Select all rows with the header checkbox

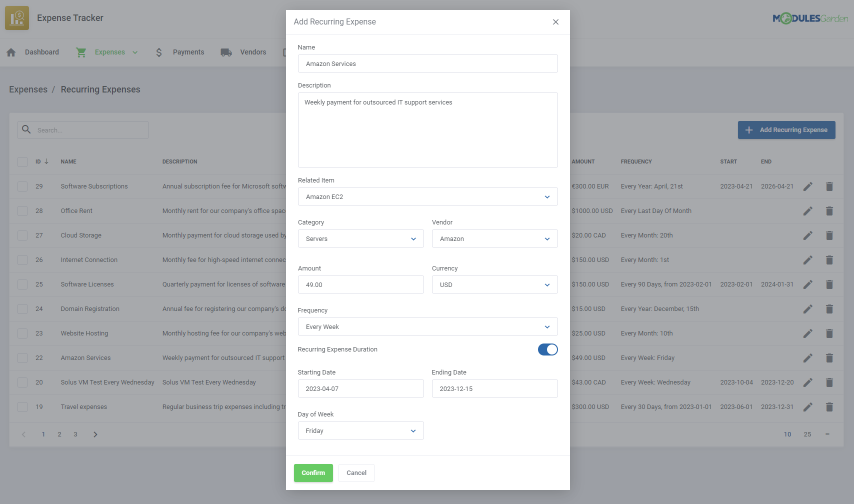coord(22,161)
